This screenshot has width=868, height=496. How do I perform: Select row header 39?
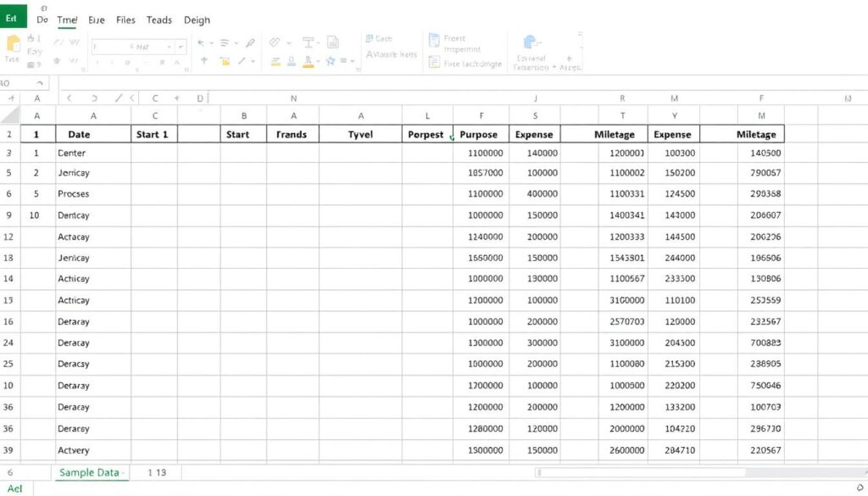pyautogui.click(x=8, y=450)
